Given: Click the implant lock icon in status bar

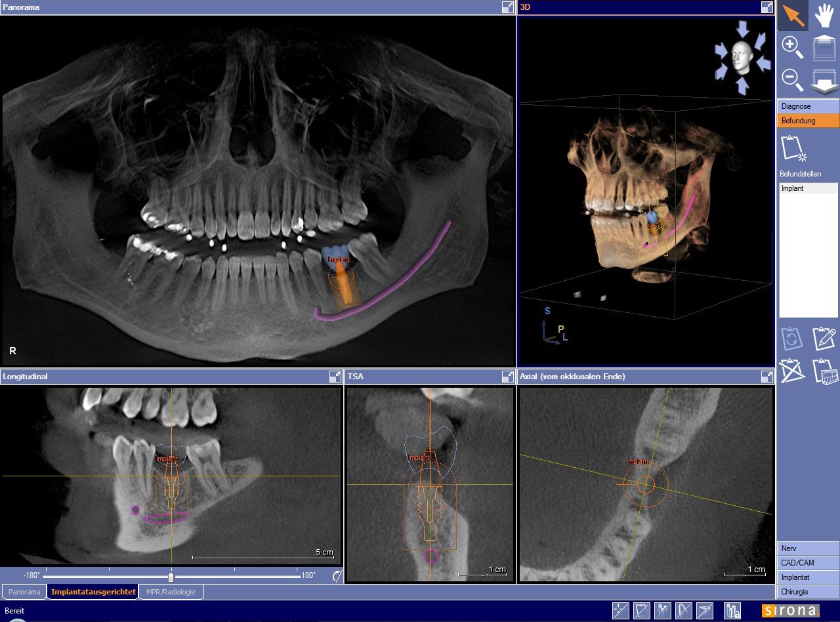Looking at the screenshot, I should pos(732,611).
